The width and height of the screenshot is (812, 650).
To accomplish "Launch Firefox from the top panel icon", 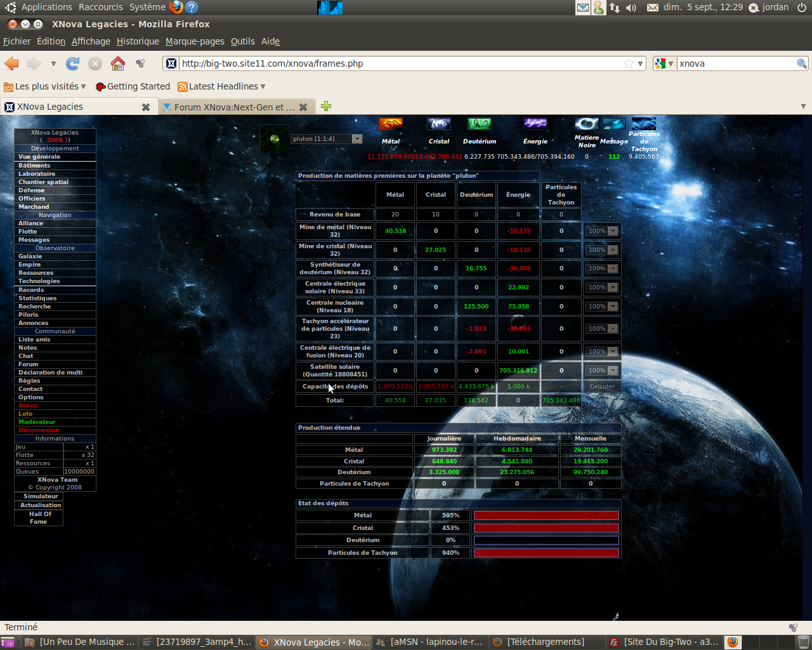I will [x=176, y=7].
